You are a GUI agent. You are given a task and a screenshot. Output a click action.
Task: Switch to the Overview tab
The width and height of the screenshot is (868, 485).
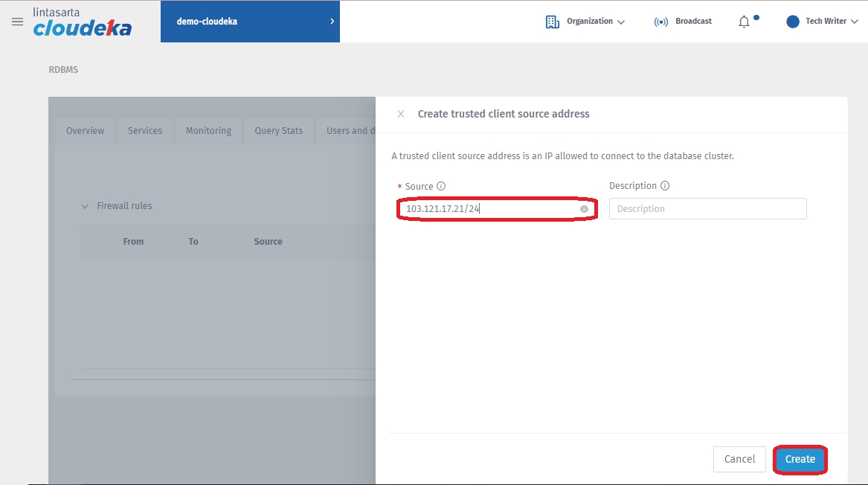point(86,130)
